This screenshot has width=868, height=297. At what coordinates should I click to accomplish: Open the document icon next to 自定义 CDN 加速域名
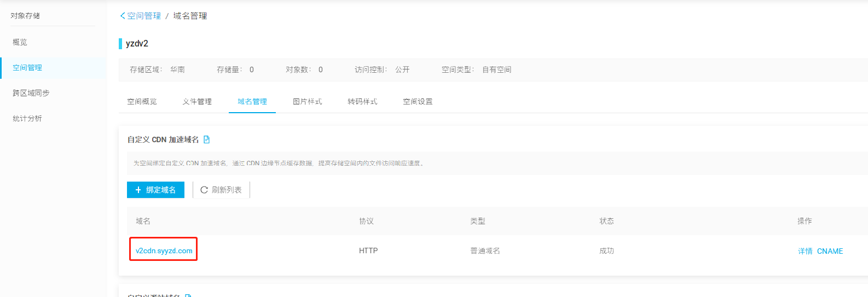click(207, 139)
